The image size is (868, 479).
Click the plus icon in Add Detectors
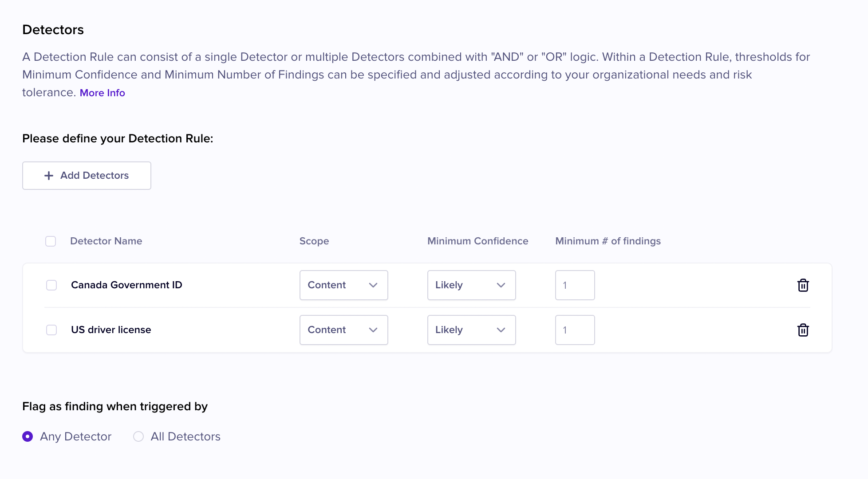pyautogui.click(x=49, y=176)
